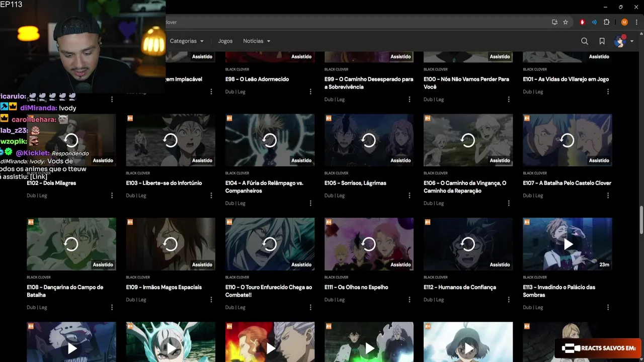Screen dimensions: 644x362
Task: Open title E112 - Humanos de Confiança
Action: [x=460, y=287]
